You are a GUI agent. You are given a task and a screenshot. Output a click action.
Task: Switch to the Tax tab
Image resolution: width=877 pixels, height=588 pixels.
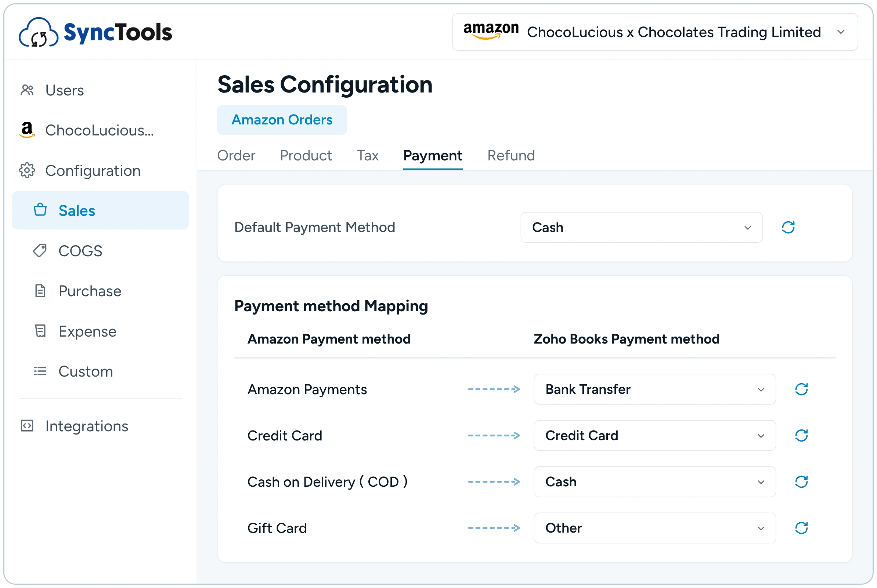[368, 156]
